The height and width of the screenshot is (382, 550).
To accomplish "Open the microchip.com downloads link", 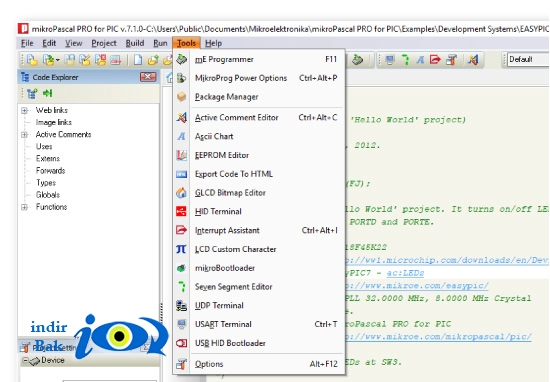I will tap(447, 260).
